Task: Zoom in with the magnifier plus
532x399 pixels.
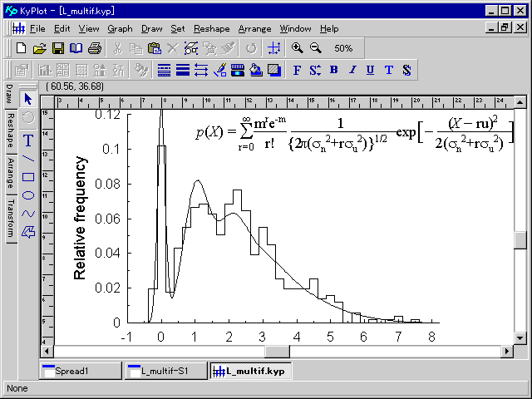Action: [297, 48]
